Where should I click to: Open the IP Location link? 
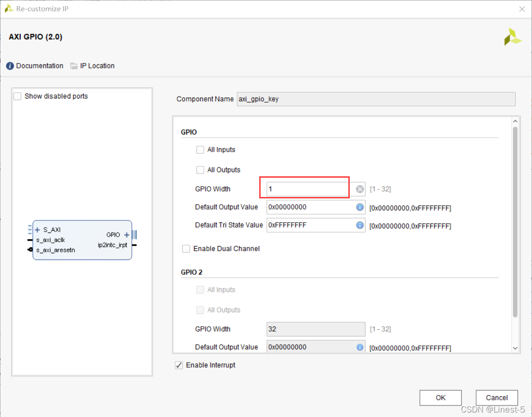click(x=97, y=66)
